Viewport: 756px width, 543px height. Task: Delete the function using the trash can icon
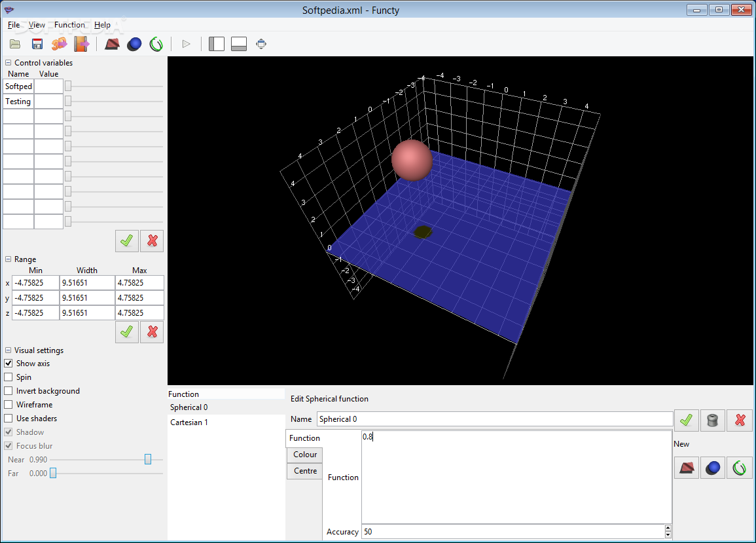tap(713, 420)
